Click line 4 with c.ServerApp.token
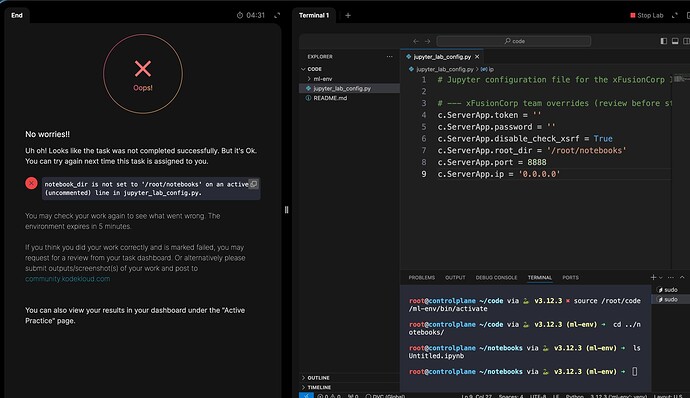Image resolution: width=690 pixels, height=398 pixels. click(x=489, y=115)
